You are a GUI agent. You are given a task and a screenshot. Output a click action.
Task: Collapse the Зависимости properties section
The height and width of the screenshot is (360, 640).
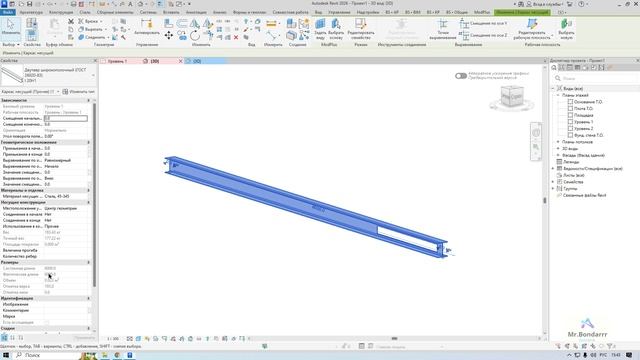[88, 100]
